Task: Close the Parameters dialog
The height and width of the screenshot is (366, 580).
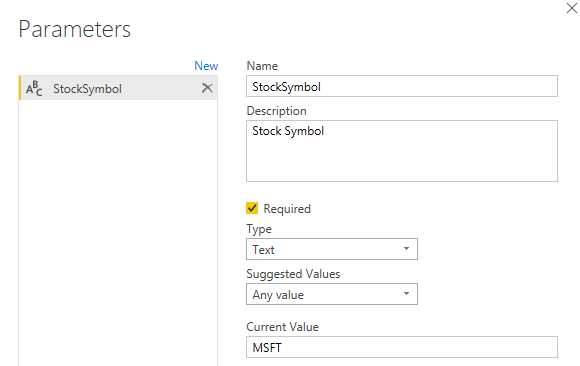Action: 572,8
